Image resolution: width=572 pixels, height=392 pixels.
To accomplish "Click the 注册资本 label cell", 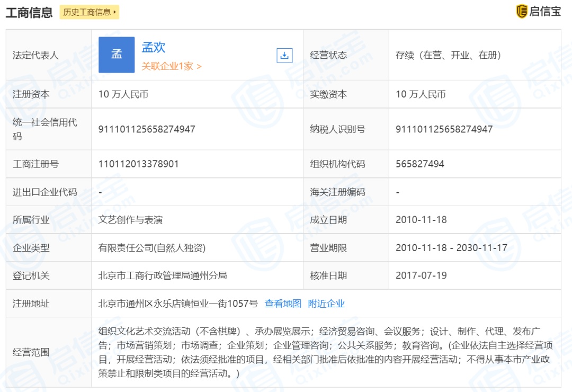I will [49, 94].
